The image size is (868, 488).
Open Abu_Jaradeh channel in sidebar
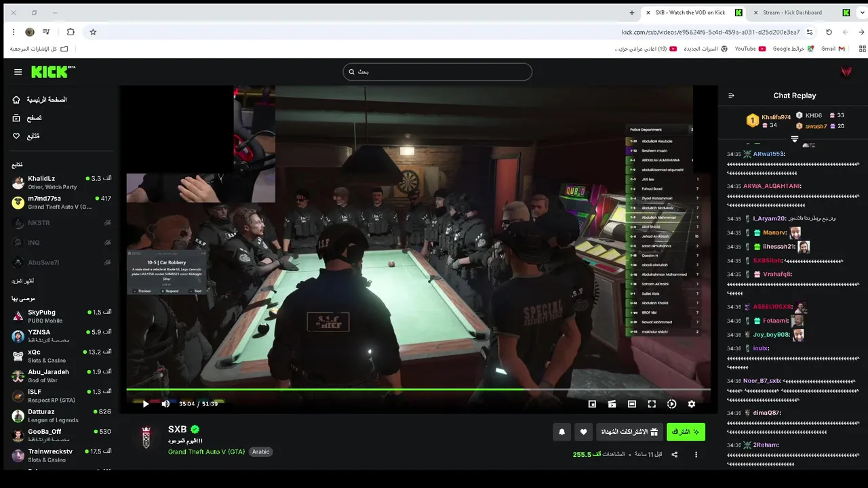tap(61, 376)
